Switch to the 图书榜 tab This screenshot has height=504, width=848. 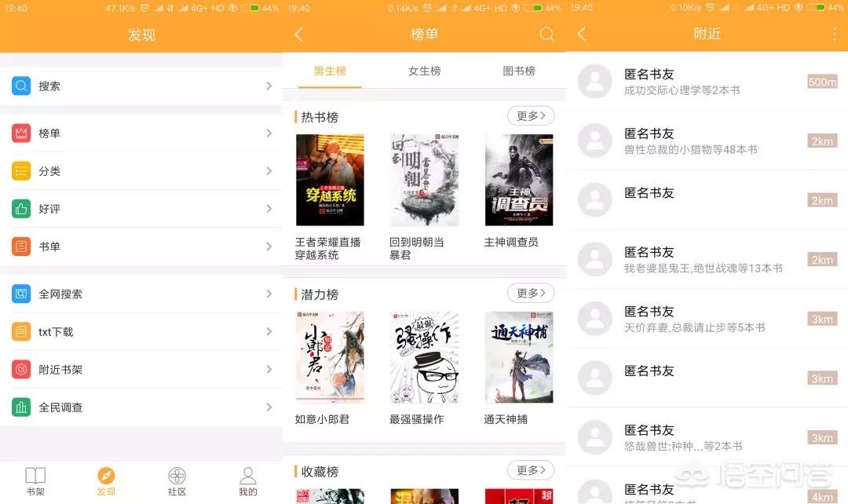(x=519, y=71)
